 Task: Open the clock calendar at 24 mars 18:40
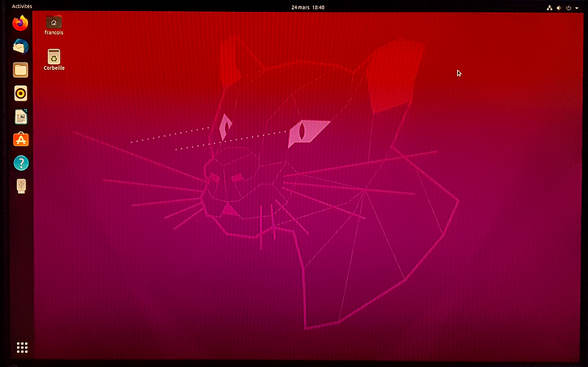pos(308,7)
